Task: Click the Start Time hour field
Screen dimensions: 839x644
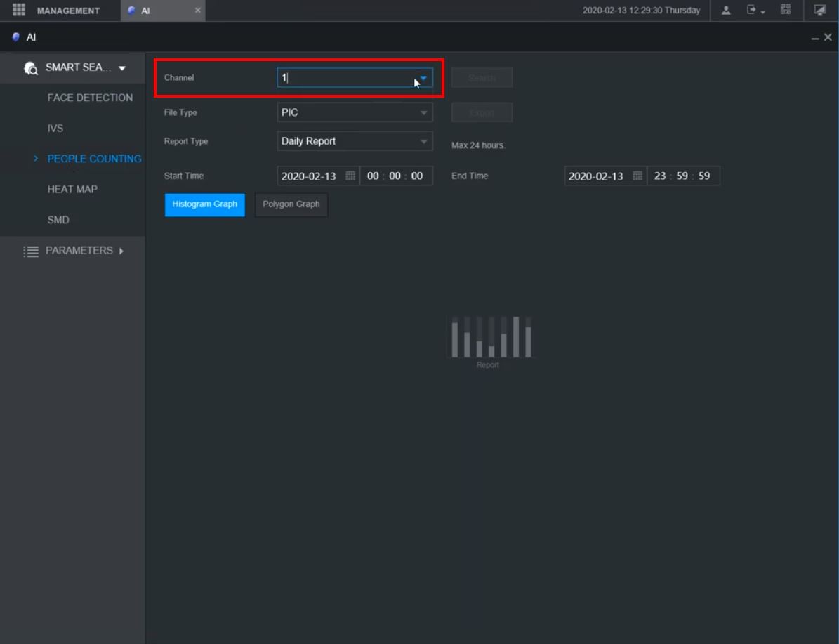Action: 373,176
